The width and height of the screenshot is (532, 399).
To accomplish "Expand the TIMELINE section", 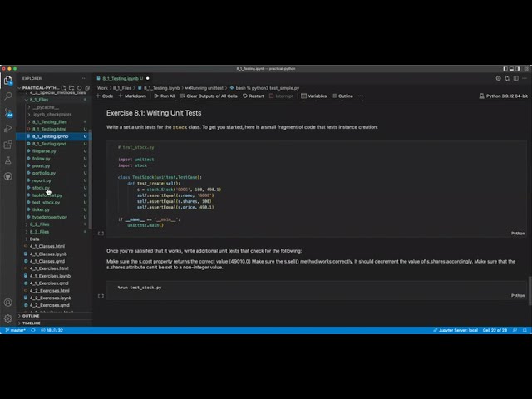I will tap(54, 323).
